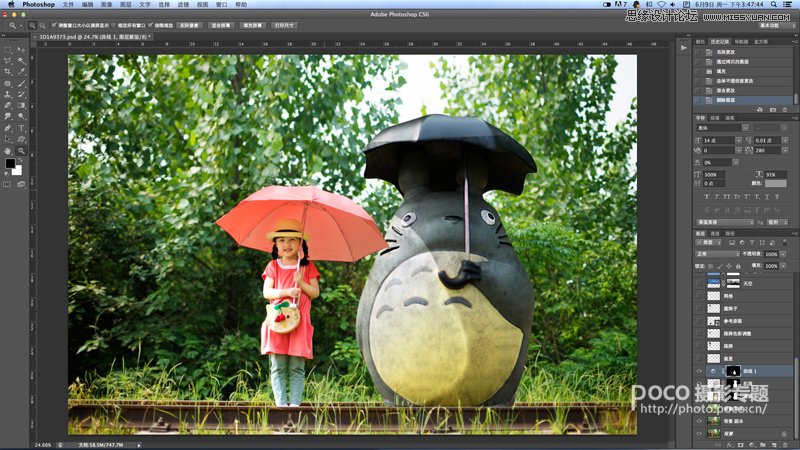Toggle the 调整窗口大小以满屏显示 checkbox
The width and height of the screenshot is (800, 450).
[54, 25]
